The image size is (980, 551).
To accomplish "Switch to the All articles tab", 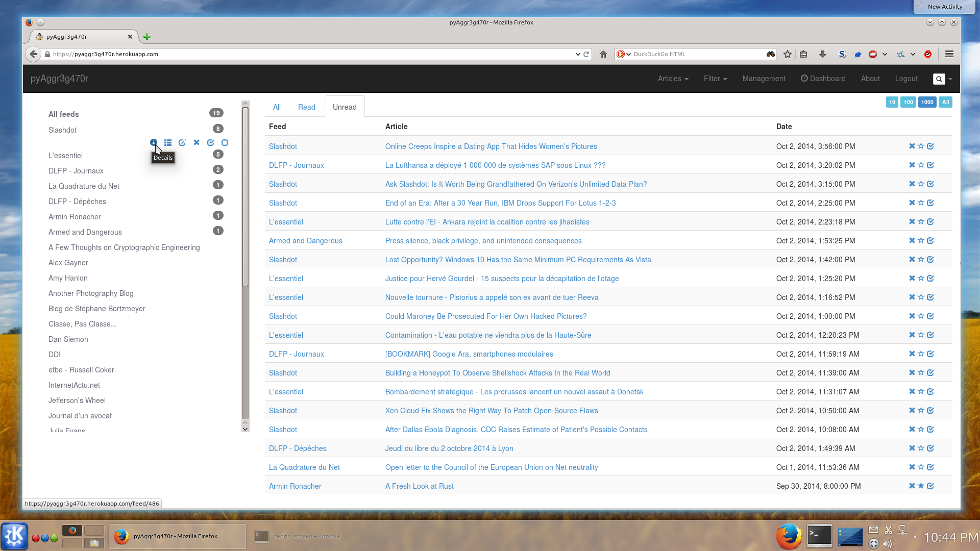I will (x=277, y=107).
